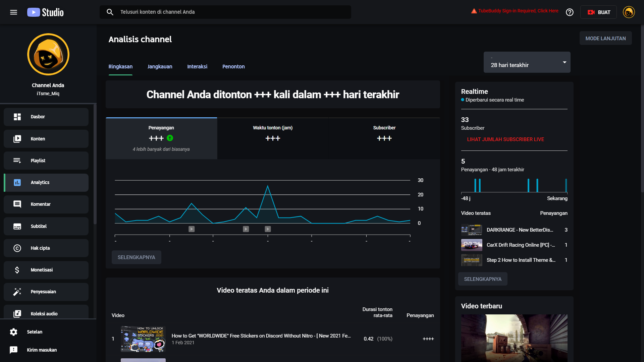Click SELENGKAPNYA in the Realtime panel
Screen dimensions: 644x362
click(483, 279)
